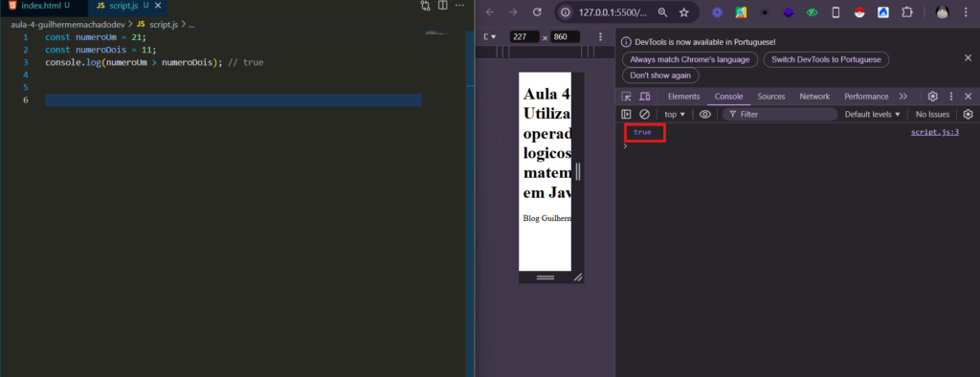980x377 pixels.
Task: Click Switch DevTools to Portuguese
Action: [x=826, y=59]
